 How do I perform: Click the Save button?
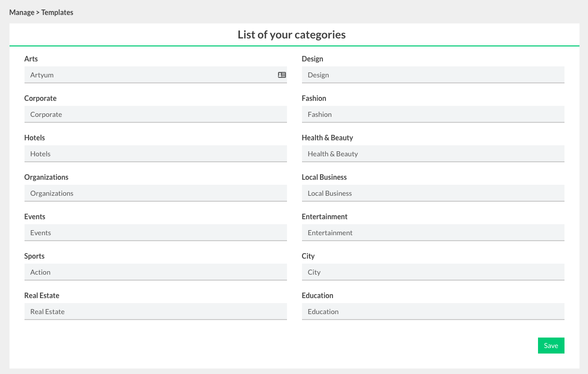(550, 346)
